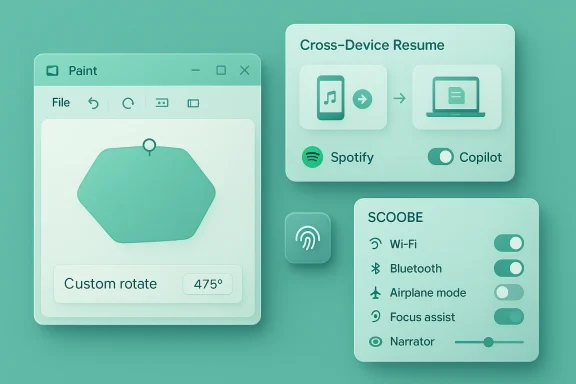Click the undo arrow in Paint toolbar
576x384 pixels.
[x=93, y=103]
